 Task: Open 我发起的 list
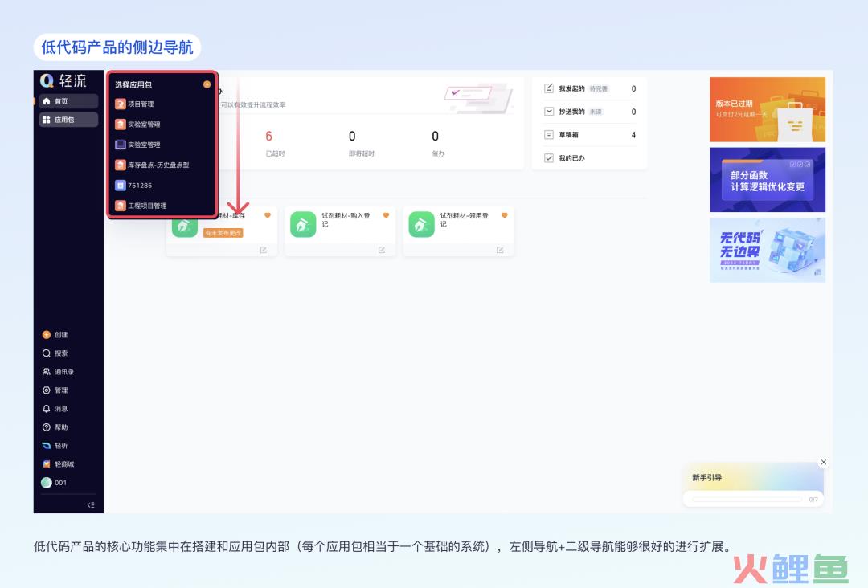click(590, 88)
